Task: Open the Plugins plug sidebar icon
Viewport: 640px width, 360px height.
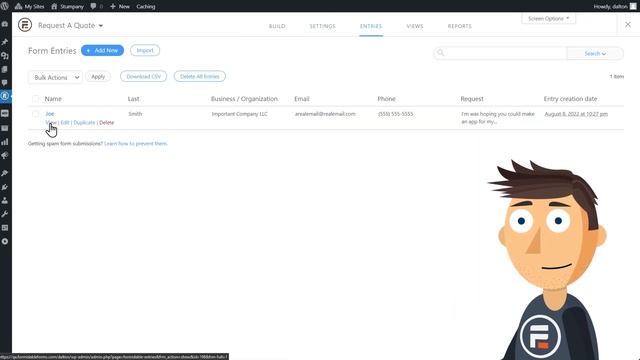Action: [x=5, y=187]
